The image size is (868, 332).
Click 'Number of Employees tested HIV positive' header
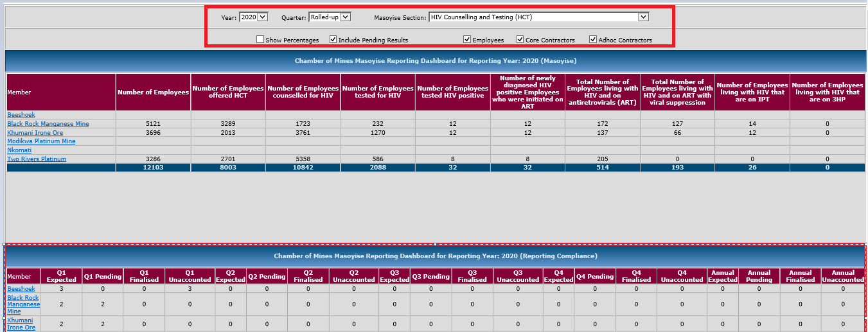tap(453, 92)
